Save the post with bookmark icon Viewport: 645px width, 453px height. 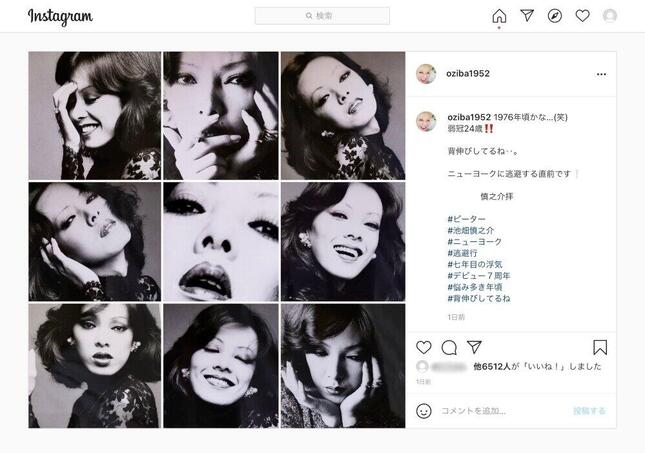coord(600,347)
